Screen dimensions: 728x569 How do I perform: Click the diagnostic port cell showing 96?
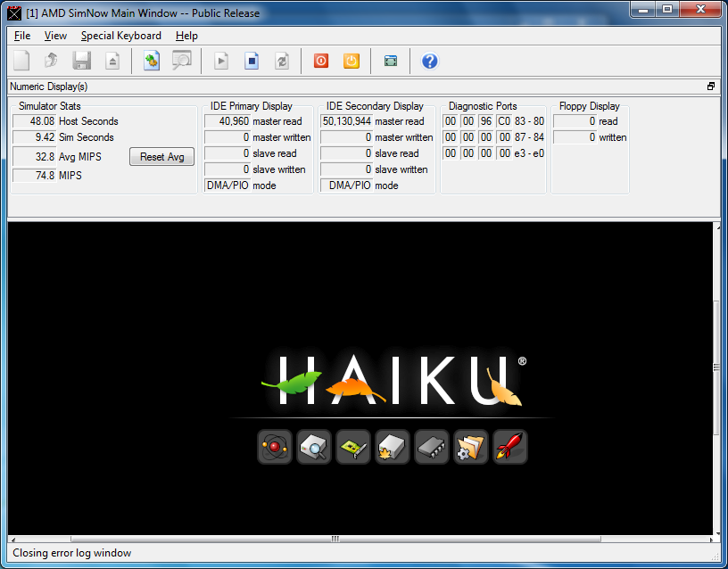(485, 121)
